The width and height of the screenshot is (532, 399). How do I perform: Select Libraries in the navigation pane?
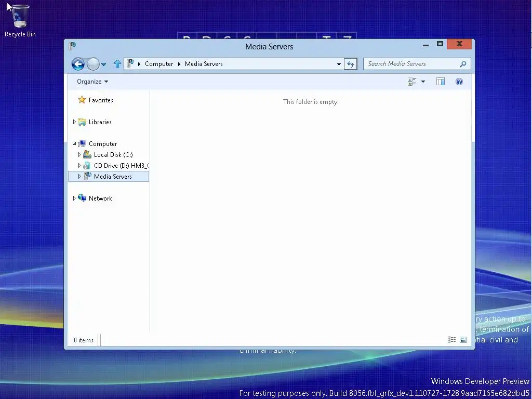[x=100, y=122]
